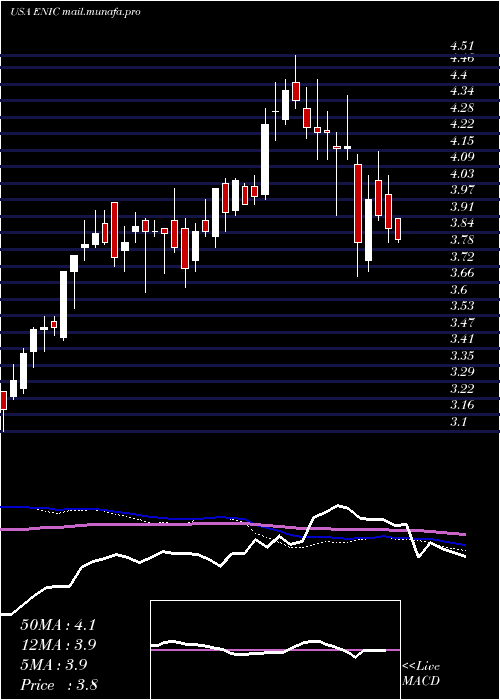Click the 3.29 price axis label

tap(462, 372)
